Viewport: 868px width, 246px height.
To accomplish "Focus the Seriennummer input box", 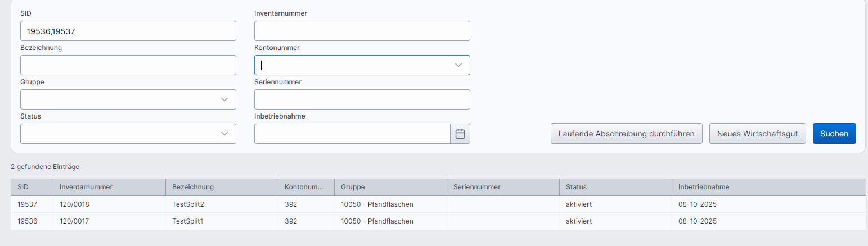I will coord(362,99).
